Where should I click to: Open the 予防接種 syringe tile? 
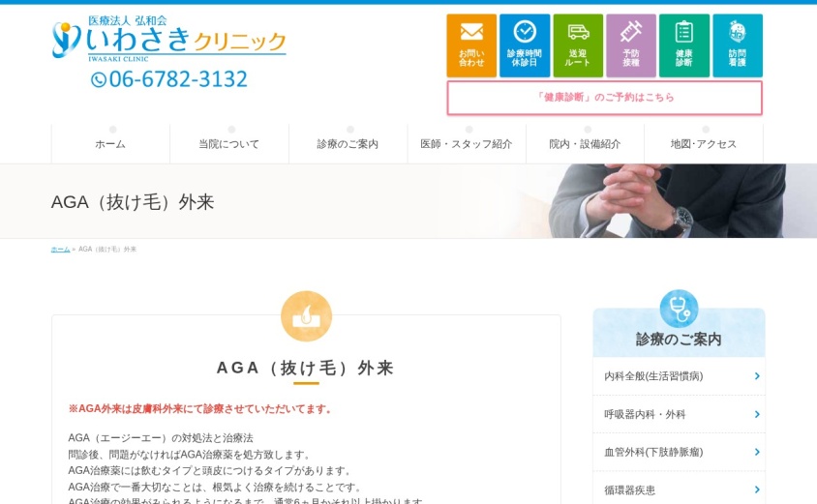click(631, 45)
